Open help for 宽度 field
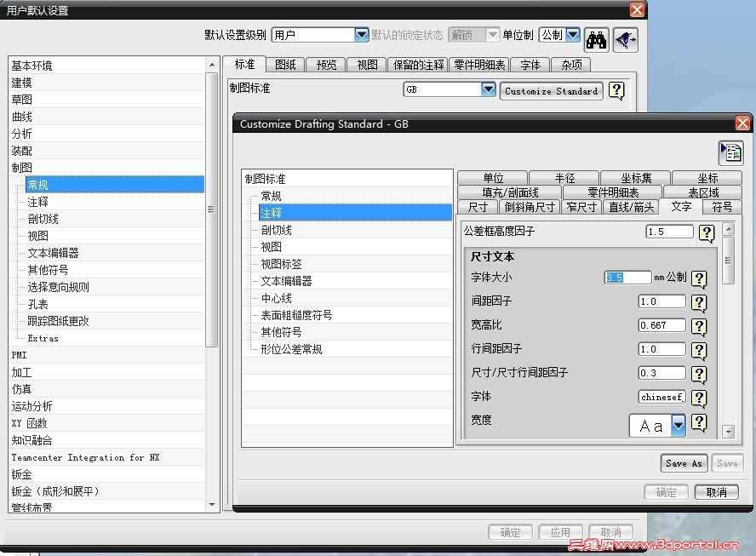The width and height of the screenshot is (756, 556). click(x=699, y=422)
